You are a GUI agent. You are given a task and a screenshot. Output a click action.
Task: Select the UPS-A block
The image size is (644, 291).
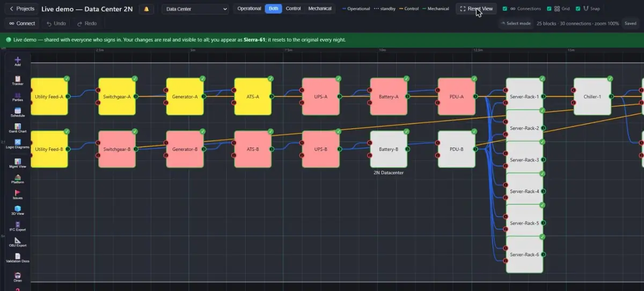click(321, 96)
